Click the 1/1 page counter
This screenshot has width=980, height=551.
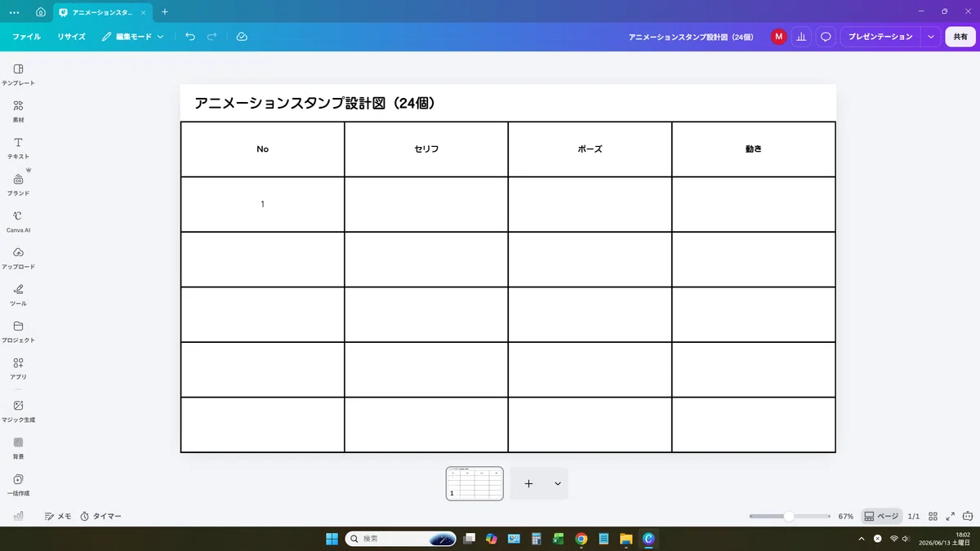(x=914, y=516)
